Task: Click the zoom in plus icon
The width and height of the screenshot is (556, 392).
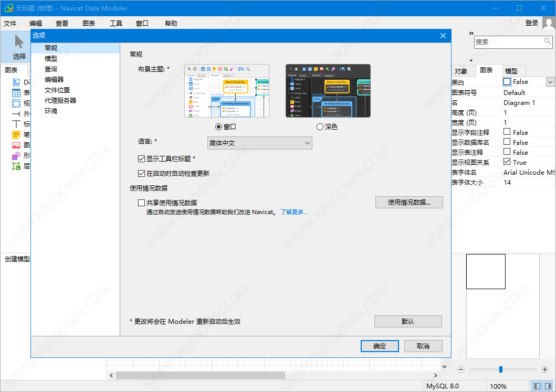Action: [545, 369]
